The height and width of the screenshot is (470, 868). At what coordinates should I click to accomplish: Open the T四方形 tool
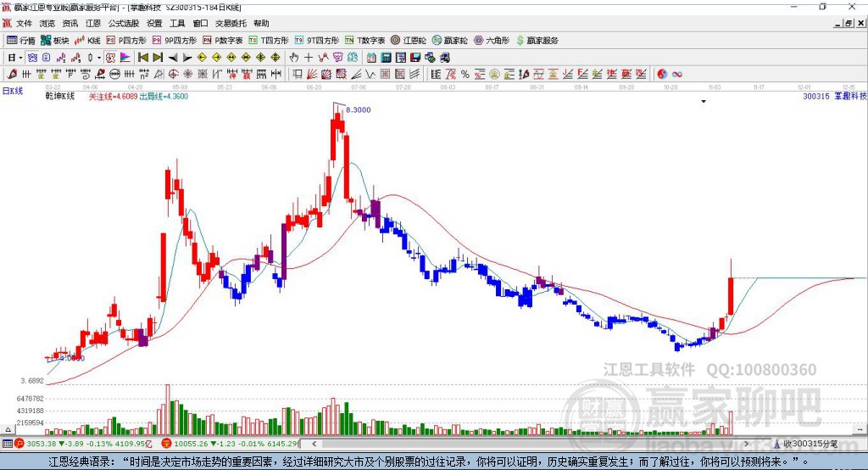[x=269, y=41]
